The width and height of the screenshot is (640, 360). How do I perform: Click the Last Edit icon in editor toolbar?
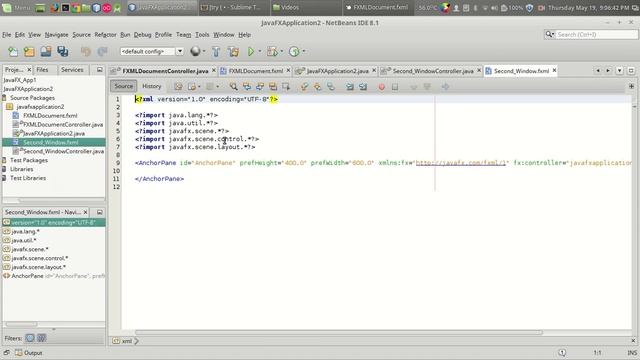(x=178, y=87)
